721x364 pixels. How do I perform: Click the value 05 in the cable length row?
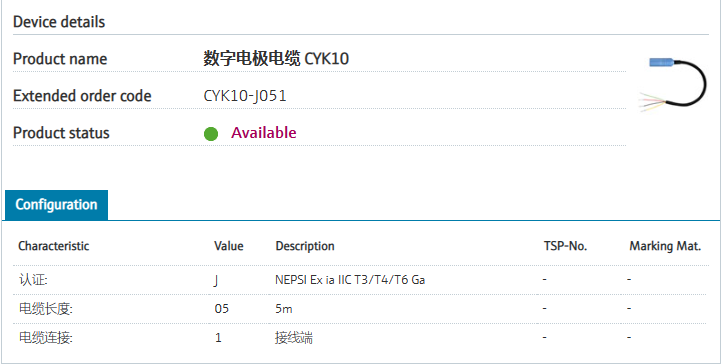[x=222, y=309]
